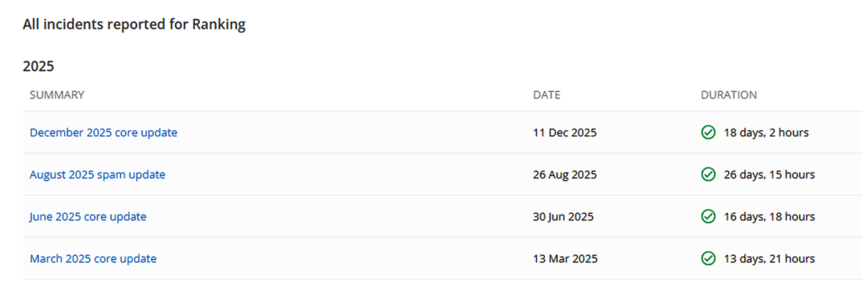
Task: Click the 13 Mar 2025 date entry
Action: pos(564,259)
